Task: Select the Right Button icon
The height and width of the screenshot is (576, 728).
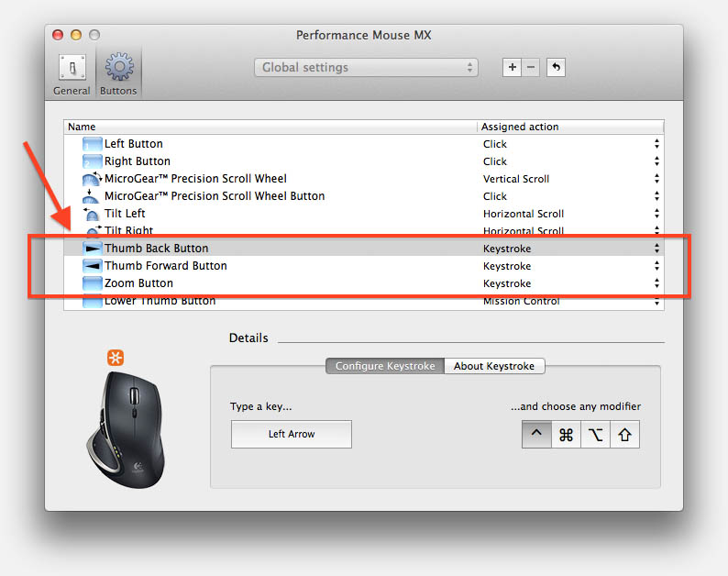Action: [92, 161]
